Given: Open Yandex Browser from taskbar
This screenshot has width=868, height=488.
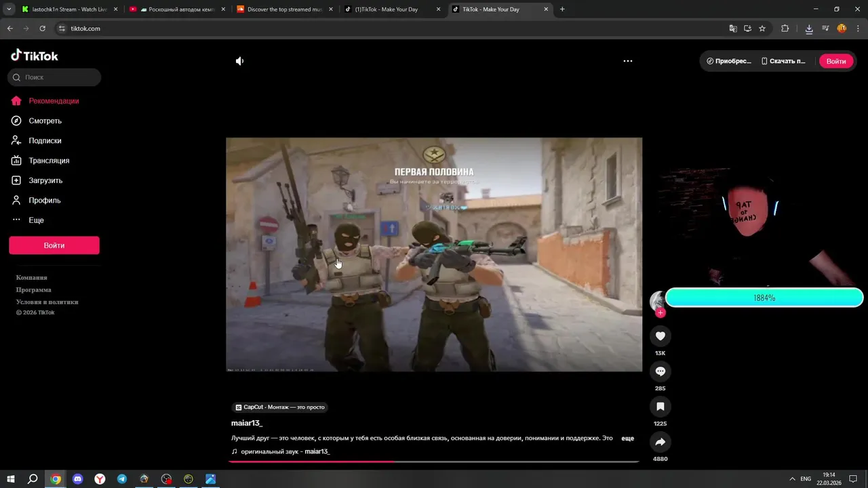Looking at the screenshot, I should [100, 479].
